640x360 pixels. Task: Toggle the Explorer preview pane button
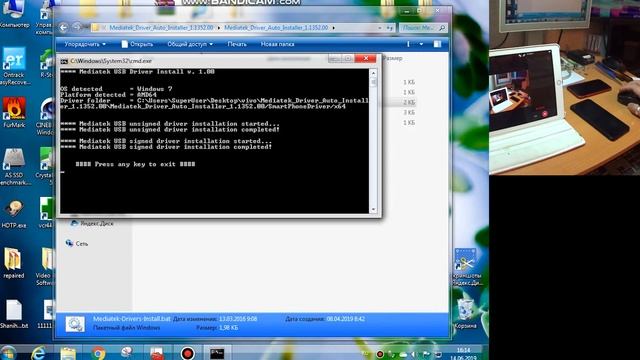(x=437, y=44)
